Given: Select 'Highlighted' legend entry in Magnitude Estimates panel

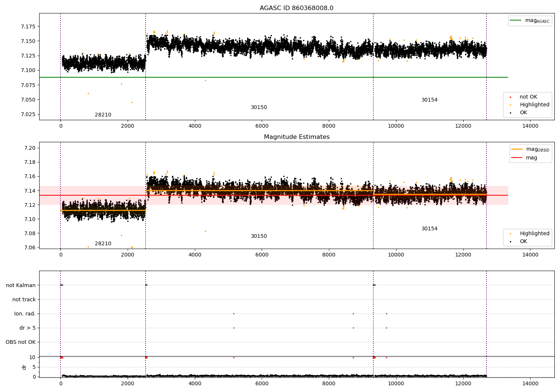Looking at the screenshot, I should (x=535, y=234).
